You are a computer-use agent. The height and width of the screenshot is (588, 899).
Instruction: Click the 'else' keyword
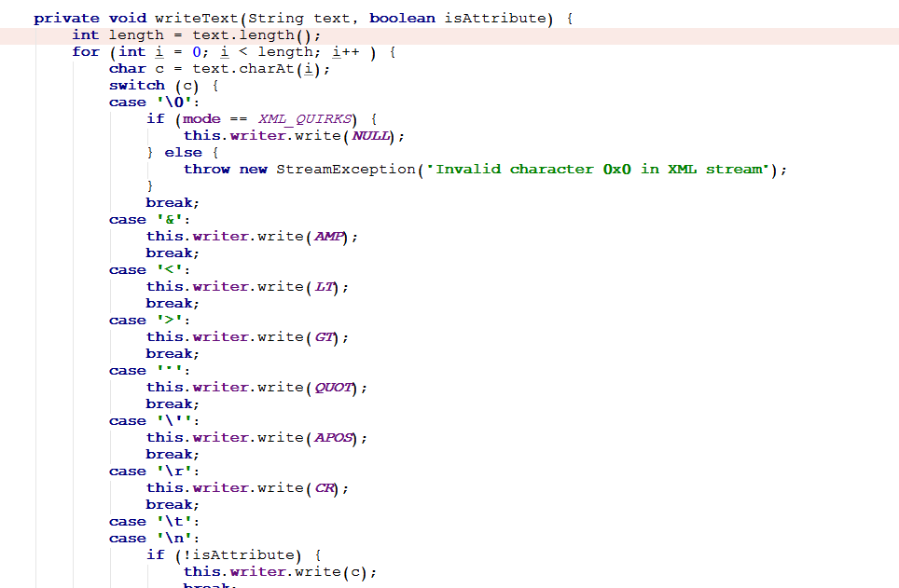183,153
